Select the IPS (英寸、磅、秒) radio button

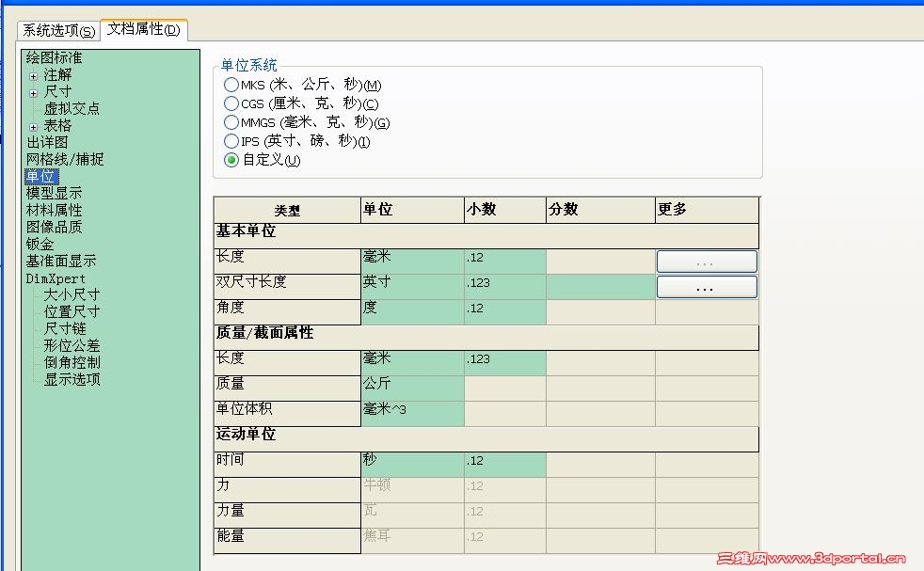click(x=231, y=141)
